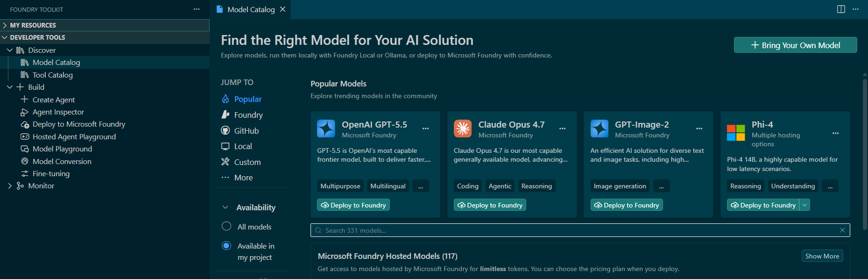The width and height of the screenshot is (868, 279).
Task: Click the split editor layout icon
Action: click(x=841, y=9)
